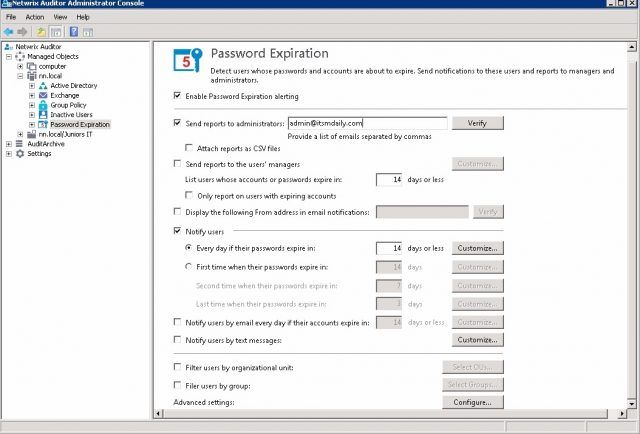Select the Settings gear icon
The width and height of the screenshot is (640, 434).
point(20,154)
